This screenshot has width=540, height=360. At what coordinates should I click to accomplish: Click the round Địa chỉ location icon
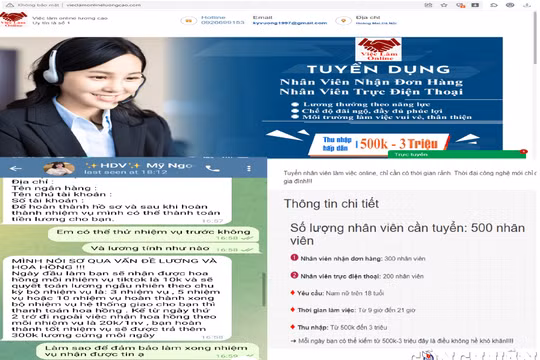(x=343, y=21)
